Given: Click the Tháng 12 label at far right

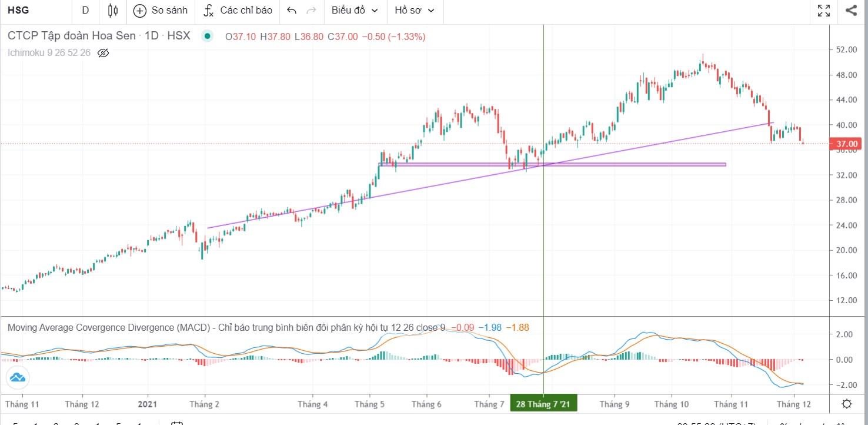Looking at the screenshot, I should click(x=794, y=404).
